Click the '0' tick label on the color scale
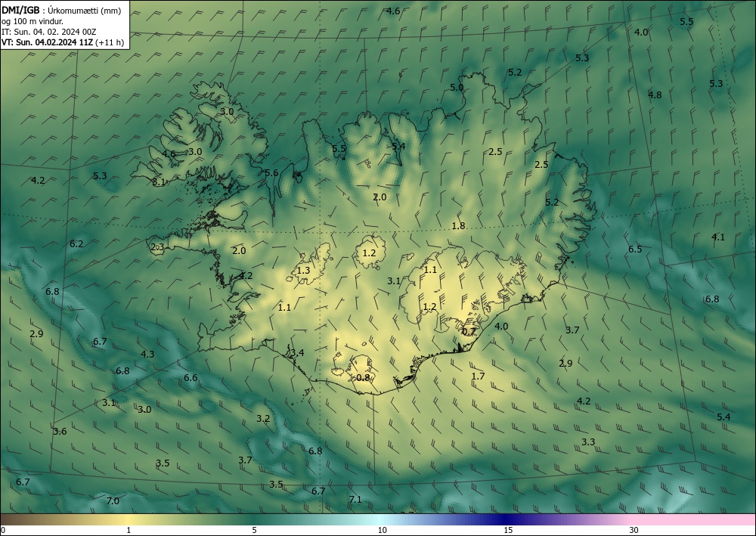 coord(3,530)
